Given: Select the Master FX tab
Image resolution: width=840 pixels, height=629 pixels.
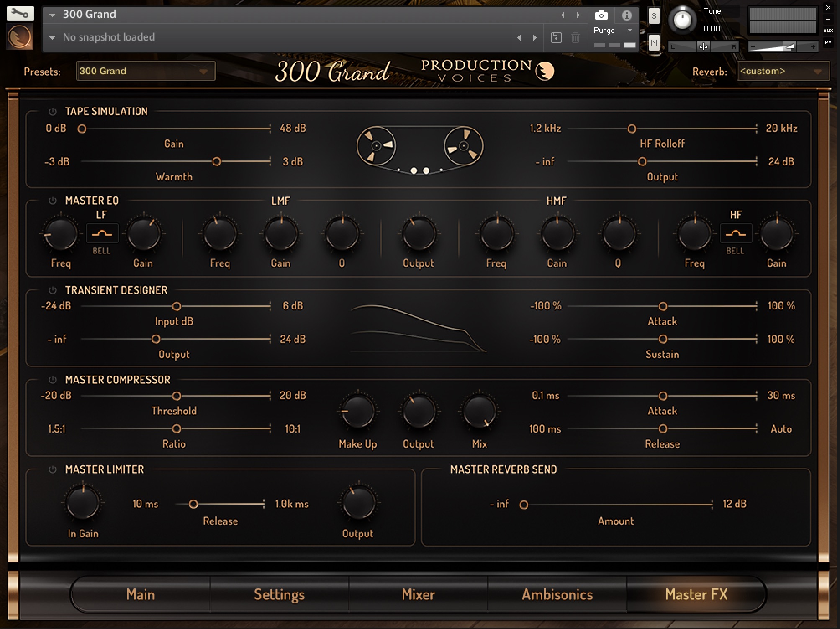Looking at the screenshot, I should [x=696, y=595].
